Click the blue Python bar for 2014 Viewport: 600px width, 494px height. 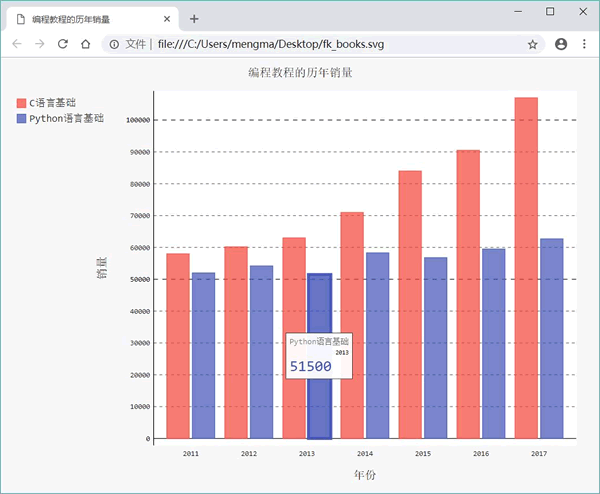tap(378, 346)
